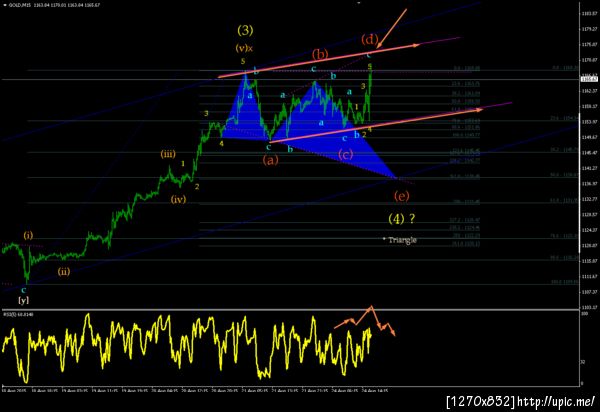
Task: Select the [y] label under the low
Action: point(23,300)
